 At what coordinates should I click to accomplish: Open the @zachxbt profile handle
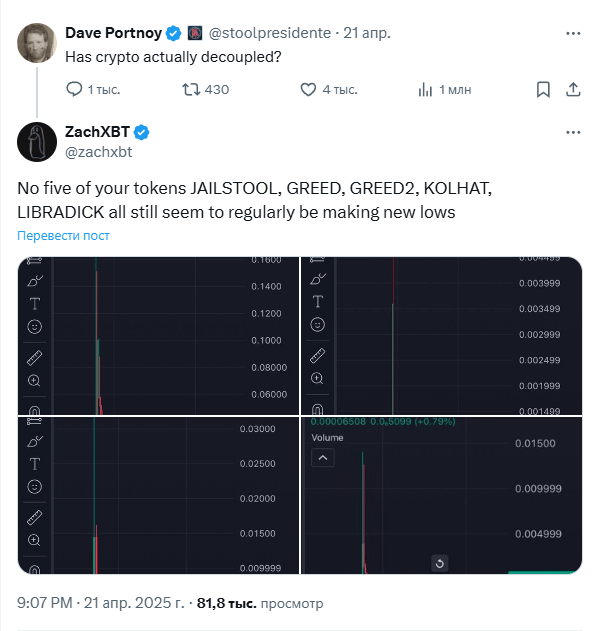point(99,152)
